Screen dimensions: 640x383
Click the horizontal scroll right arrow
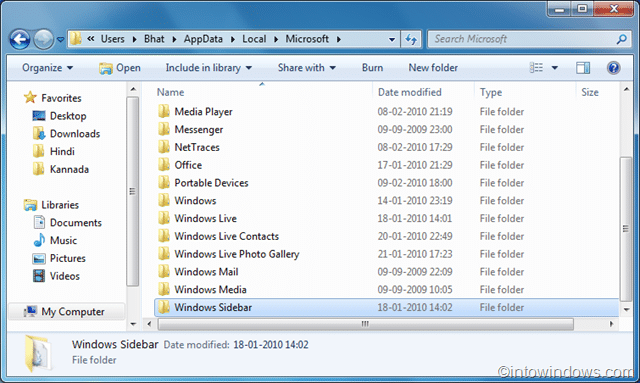(611, 324)
